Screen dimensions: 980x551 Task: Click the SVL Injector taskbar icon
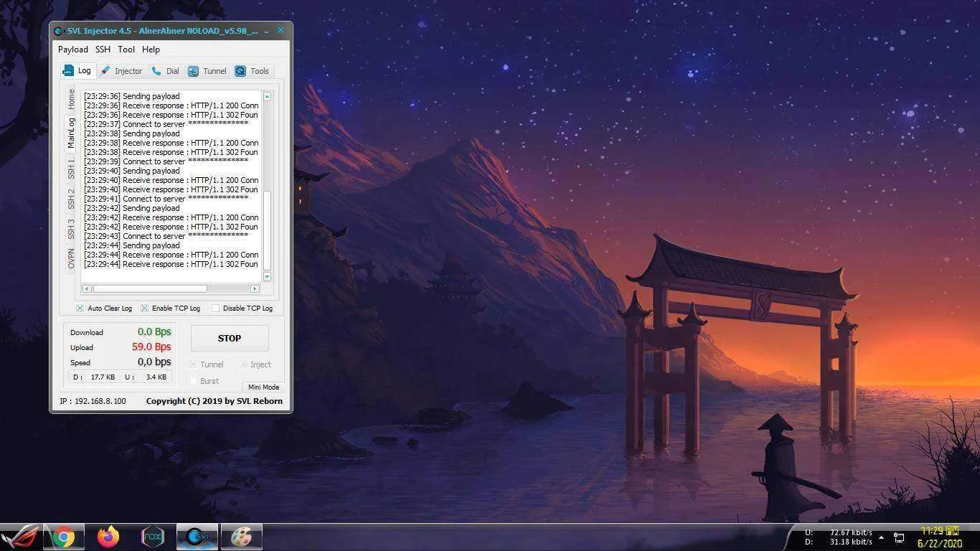click(x=197, y=537)
